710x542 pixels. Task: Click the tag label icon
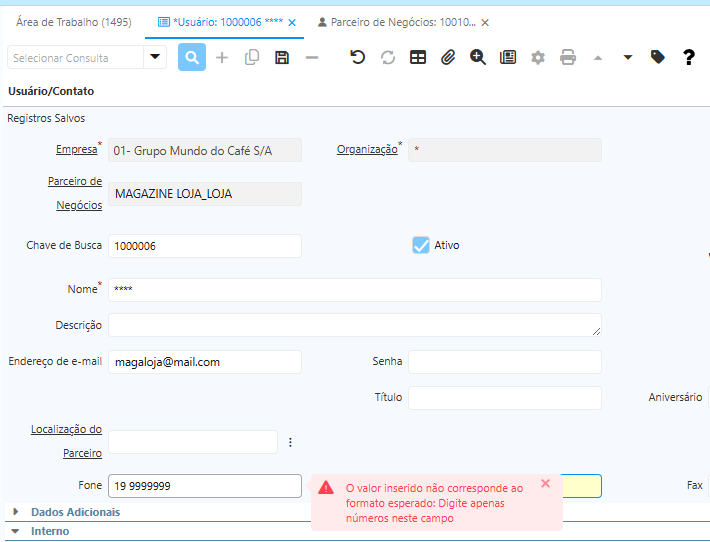[x=657, y=57]
